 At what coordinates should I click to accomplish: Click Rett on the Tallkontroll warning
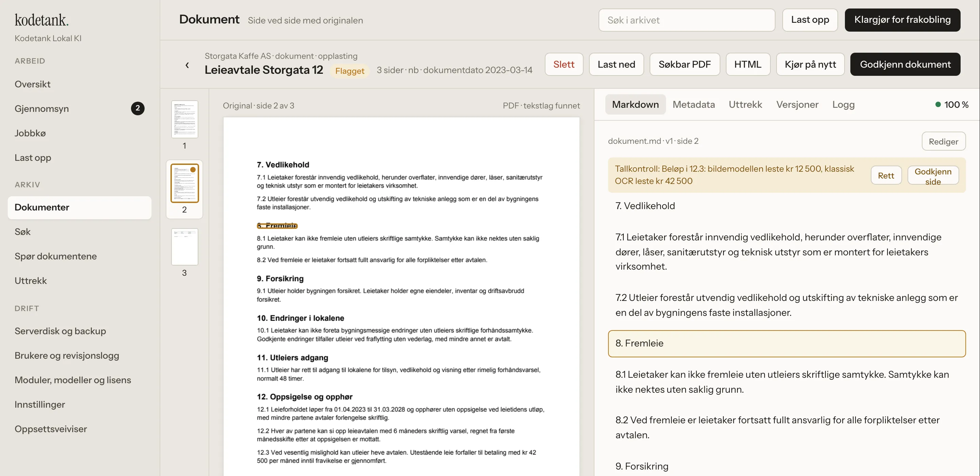pos(886,175)
